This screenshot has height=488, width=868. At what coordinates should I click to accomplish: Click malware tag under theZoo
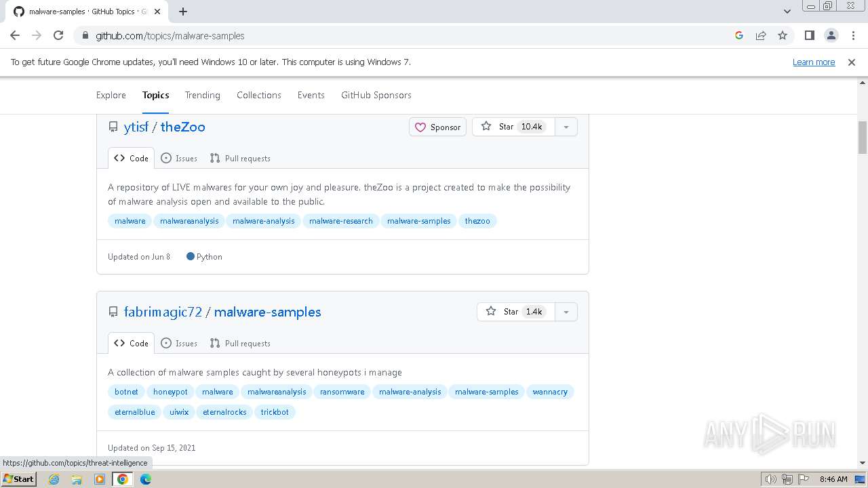(130, 221)
